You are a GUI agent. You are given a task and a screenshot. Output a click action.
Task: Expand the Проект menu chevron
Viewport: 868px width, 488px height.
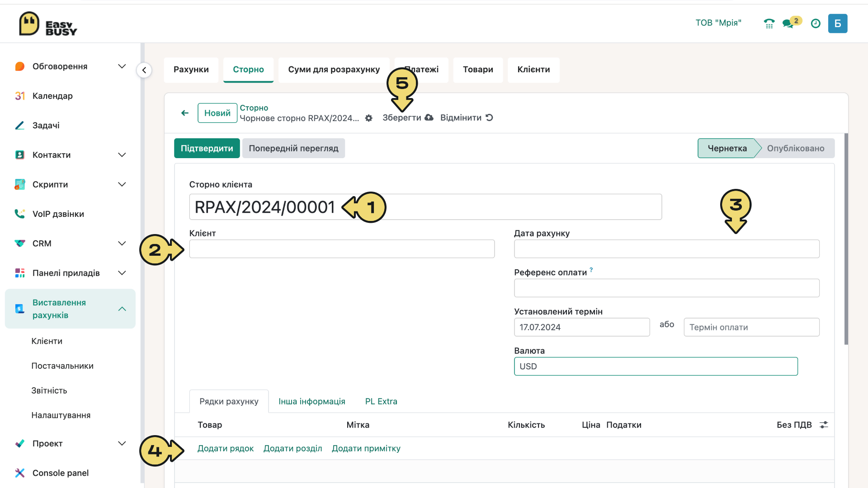pyautogui.click(x=122, y=443)
